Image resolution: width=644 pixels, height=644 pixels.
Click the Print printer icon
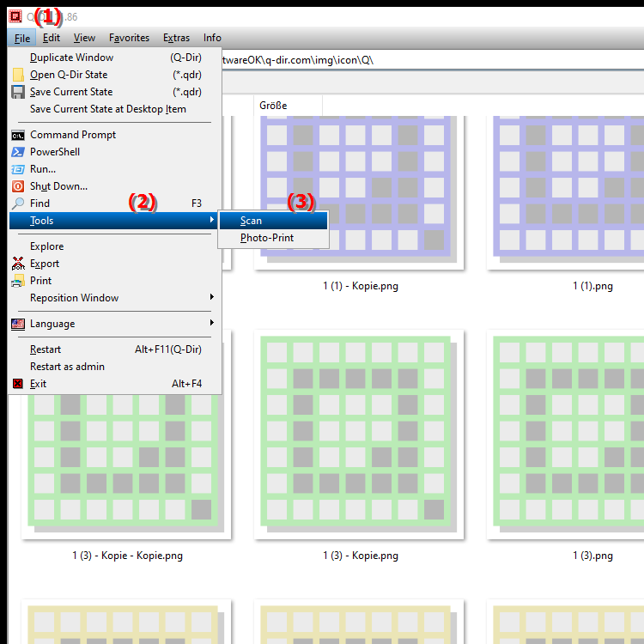[18, 281]
